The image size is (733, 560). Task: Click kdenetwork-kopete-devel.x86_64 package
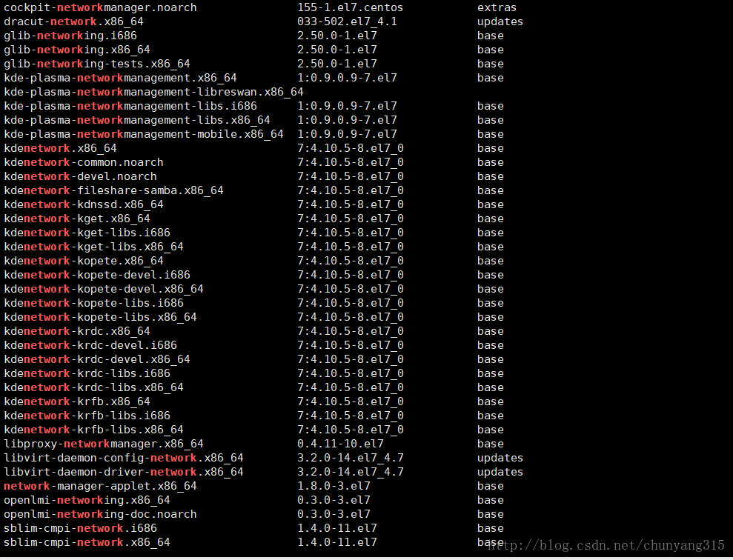103,289
